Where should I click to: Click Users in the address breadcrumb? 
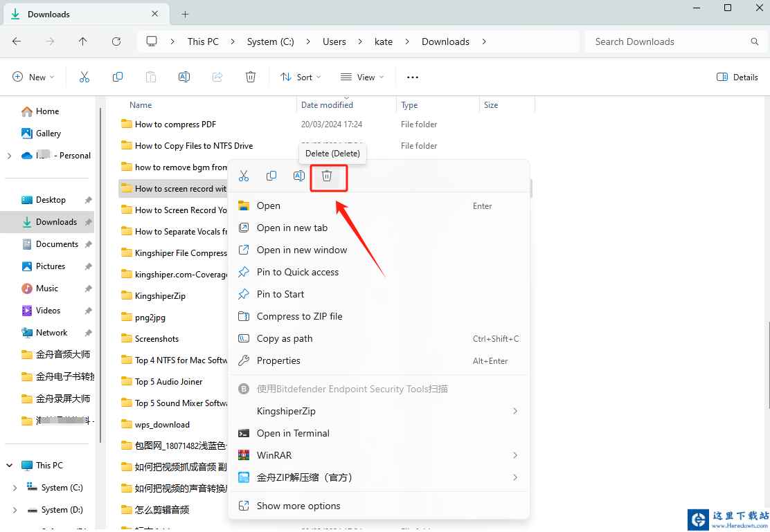click(x=334, y=42)
